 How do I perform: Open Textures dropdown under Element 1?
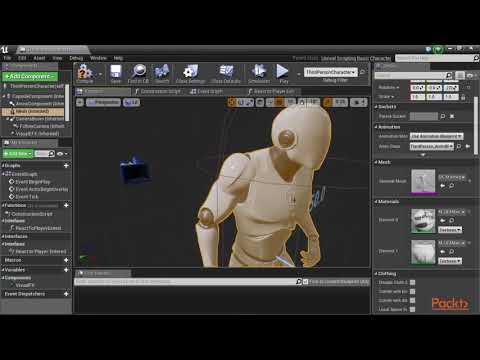pyautogui.click(x=450, y=261)
